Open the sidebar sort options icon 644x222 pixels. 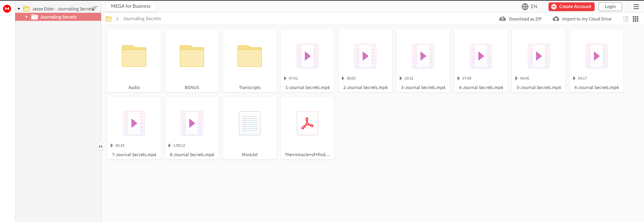(x=95, y=8)
